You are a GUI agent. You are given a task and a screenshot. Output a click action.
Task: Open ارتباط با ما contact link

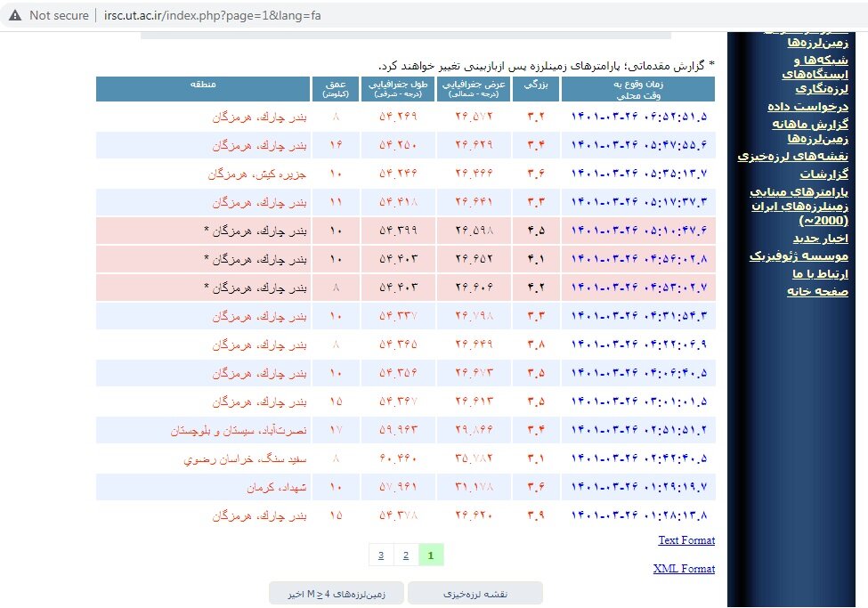click(x=820, y=273)
